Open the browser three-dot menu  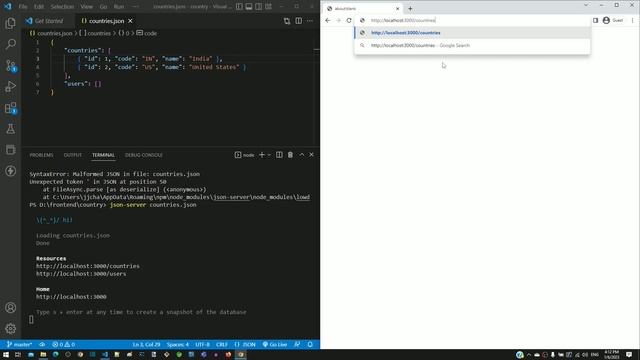(x=633, y=20)
